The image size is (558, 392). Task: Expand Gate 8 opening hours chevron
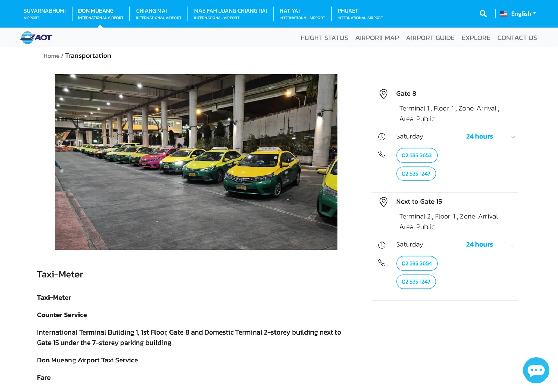point(513,137)
